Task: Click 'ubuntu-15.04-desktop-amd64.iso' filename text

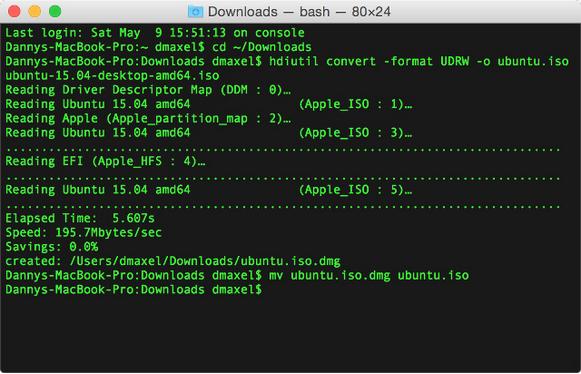Action: point(112,76)
